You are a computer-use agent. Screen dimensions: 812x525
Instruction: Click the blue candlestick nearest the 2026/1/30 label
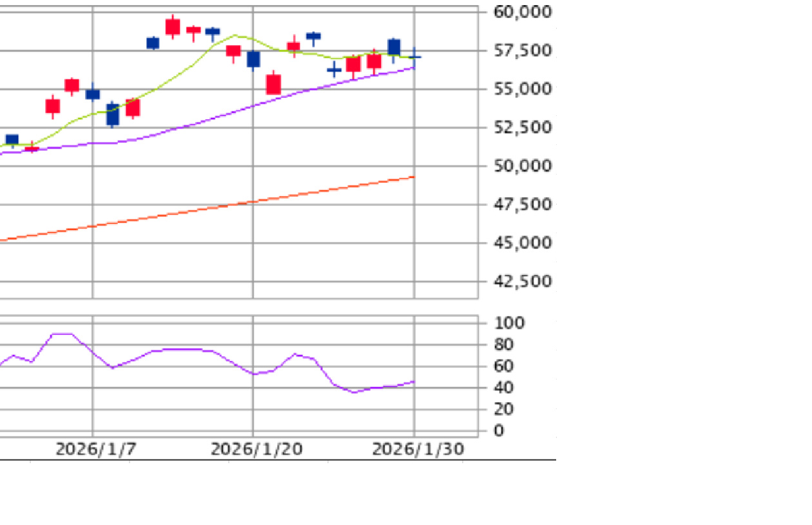click(x=394, y=46)
